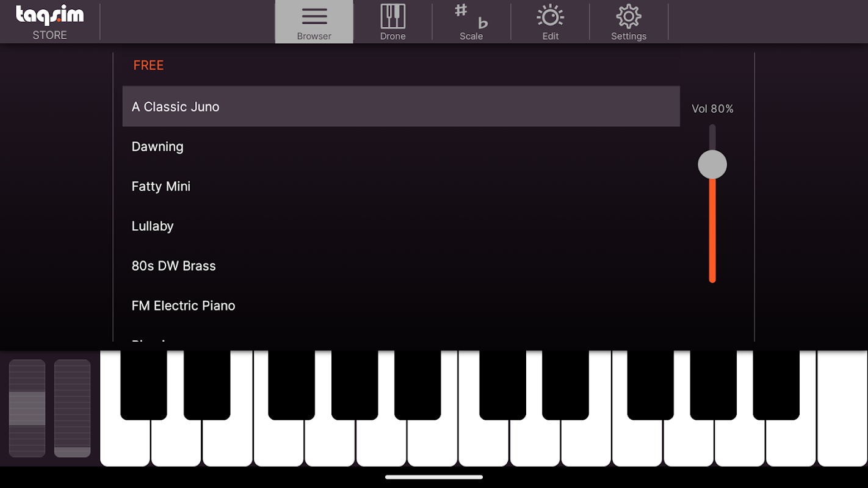This screenshot has height=488, width=868.
Task: Click the Browser hamburger icon
Action: 314,16
